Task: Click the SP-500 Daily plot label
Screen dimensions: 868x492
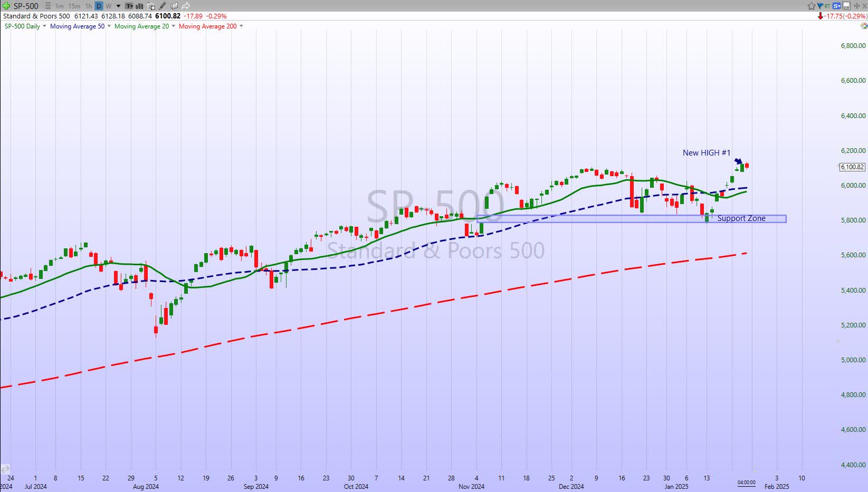Action: click(x=22, y=26)
